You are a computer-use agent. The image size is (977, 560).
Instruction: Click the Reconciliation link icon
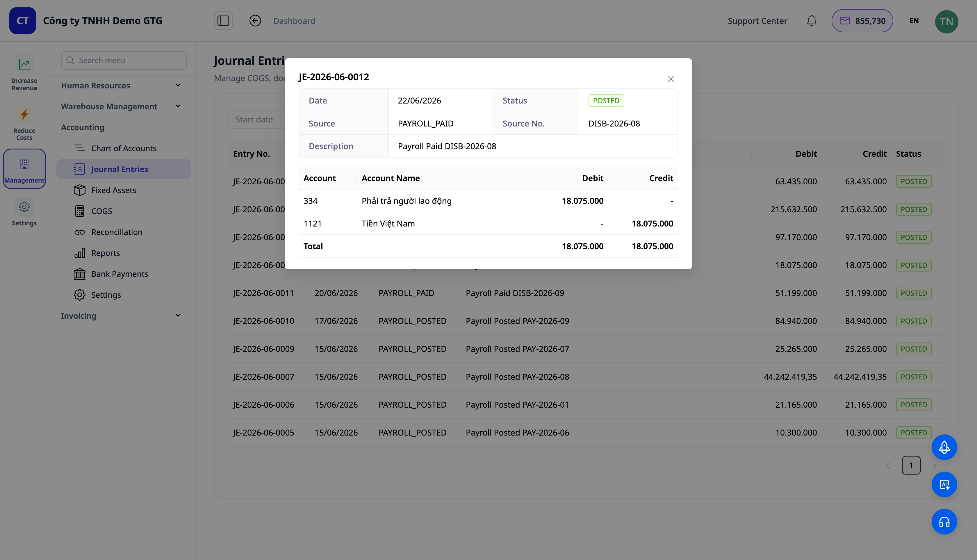pos(80,232)
